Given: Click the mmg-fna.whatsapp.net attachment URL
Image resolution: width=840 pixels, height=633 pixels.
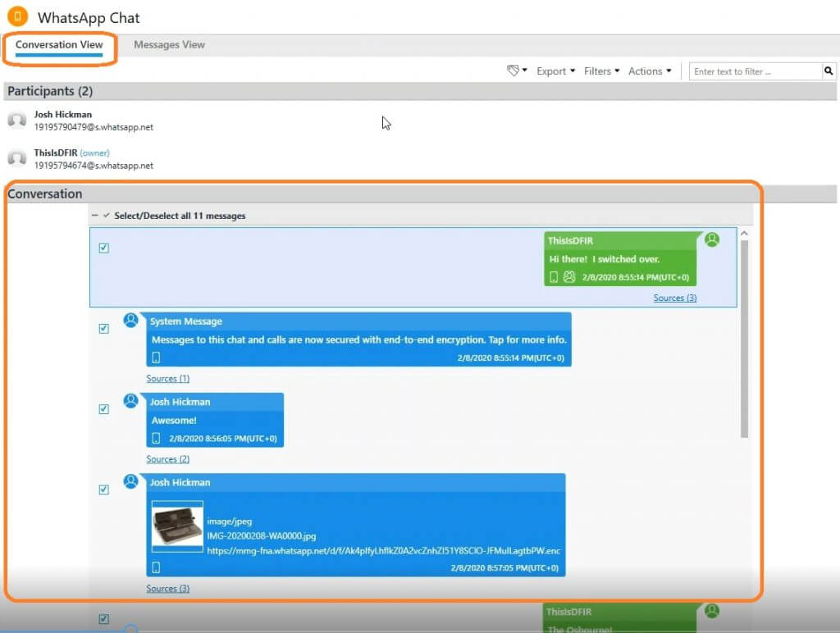Looking at the screenshot, I should (384, 550).
